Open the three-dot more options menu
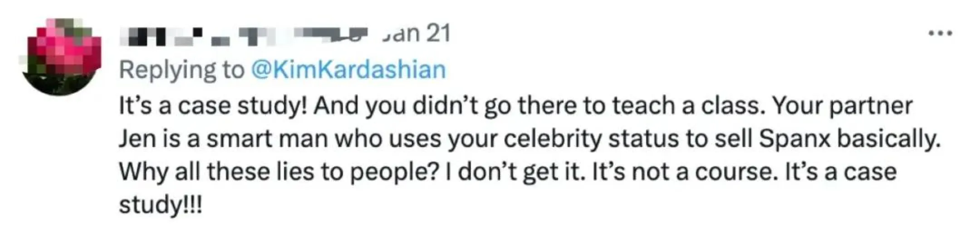980x236 pixels. [x=939, y=33]
